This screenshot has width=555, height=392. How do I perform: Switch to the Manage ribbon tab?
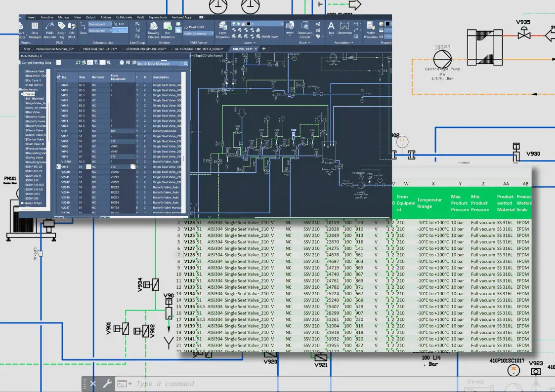pos(63,17)
